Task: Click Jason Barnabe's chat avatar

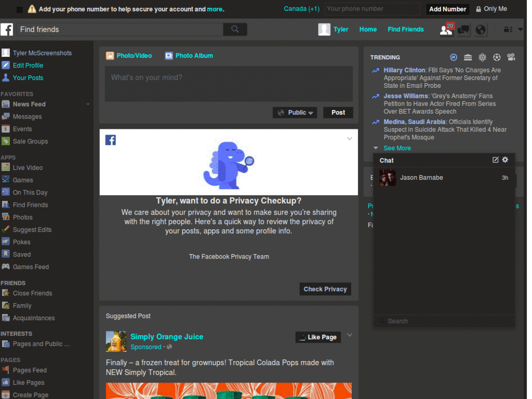Action: click(388, 178)
